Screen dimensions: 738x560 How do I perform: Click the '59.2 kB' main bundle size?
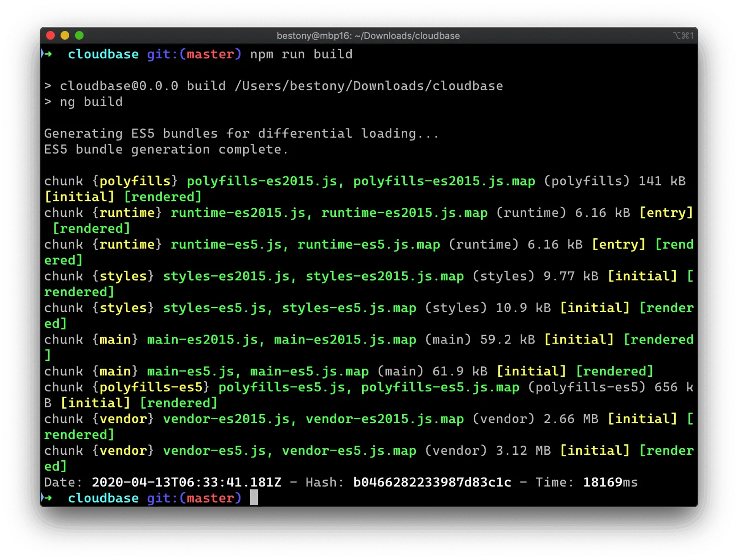507,340
